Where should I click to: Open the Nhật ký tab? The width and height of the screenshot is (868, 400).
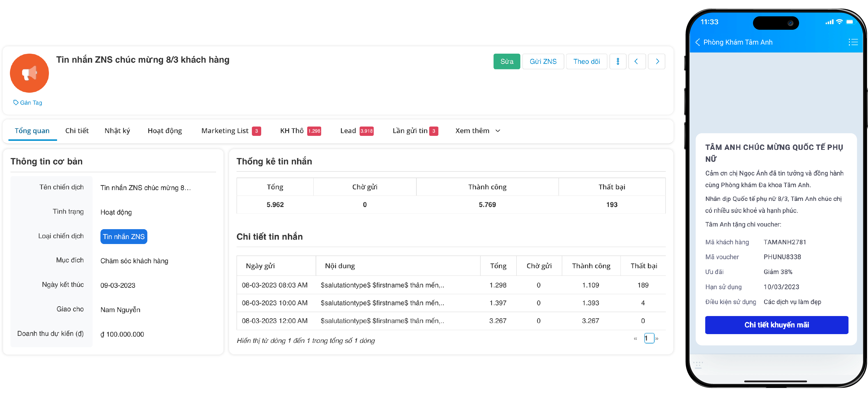point(117,131)
